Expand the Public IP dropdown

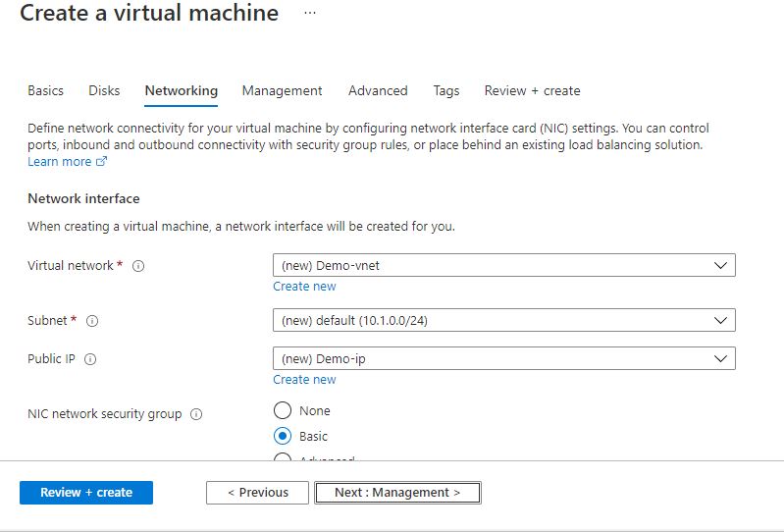pyautogui.click(x=503, y=358)
